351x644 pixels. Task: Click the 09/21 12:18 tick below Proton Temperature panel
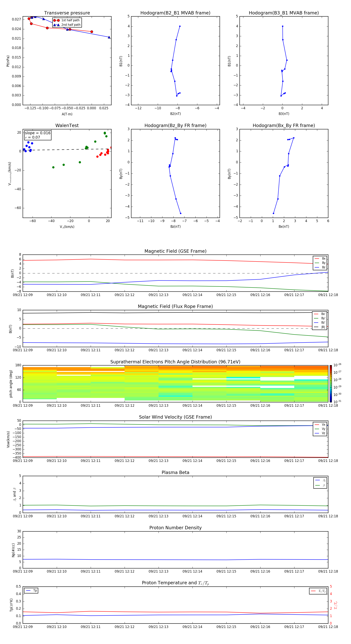point(328,627)
